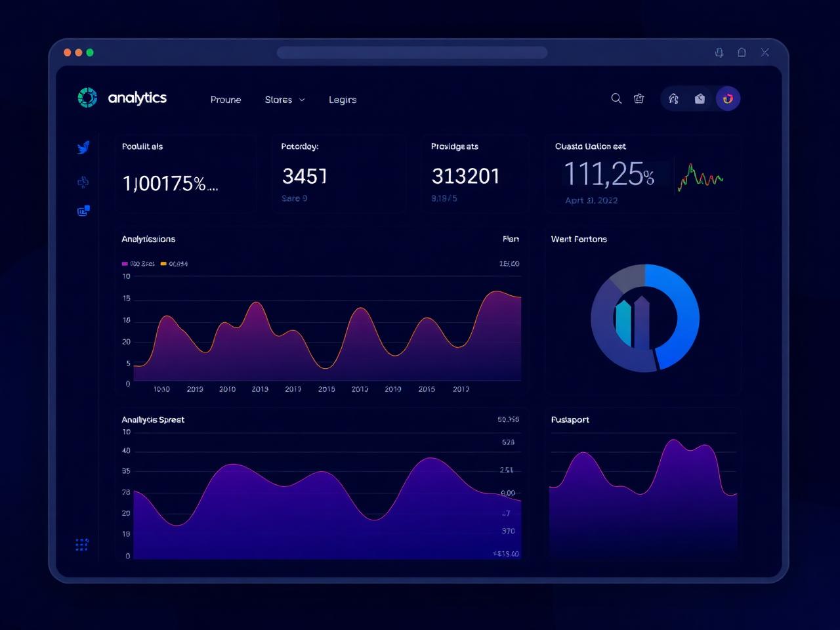The image size is (840, 630).
Task: Click the 1,00175% value
Action: point(170,183)
